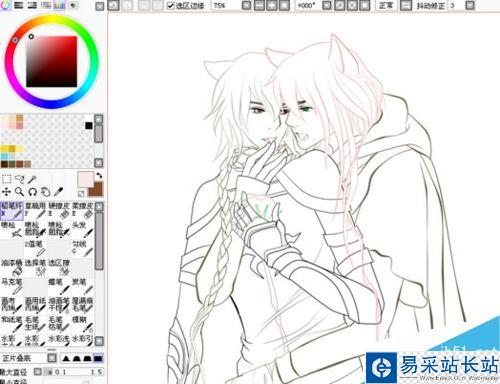Choose the 油漆桶 bucket tool
Image resolution: width=500 pixels, height=384 pixels.
[12, 267]
